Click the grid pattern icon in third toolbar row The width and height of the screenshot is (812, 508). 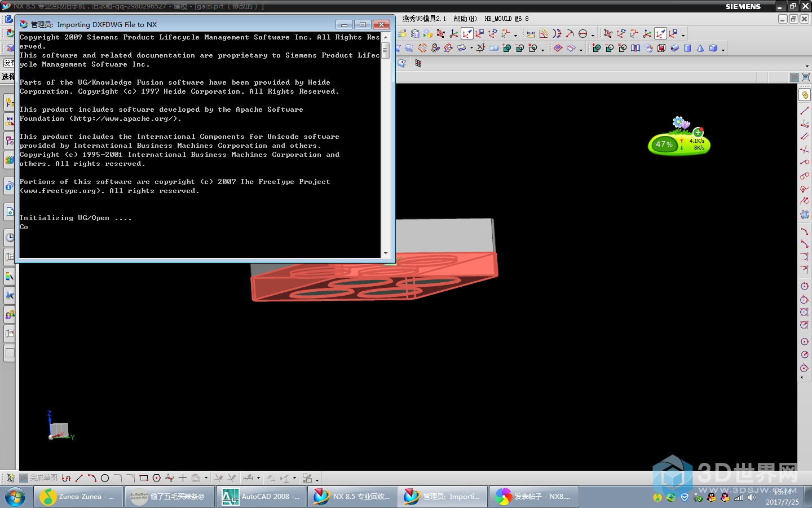(x=418, y=63)
